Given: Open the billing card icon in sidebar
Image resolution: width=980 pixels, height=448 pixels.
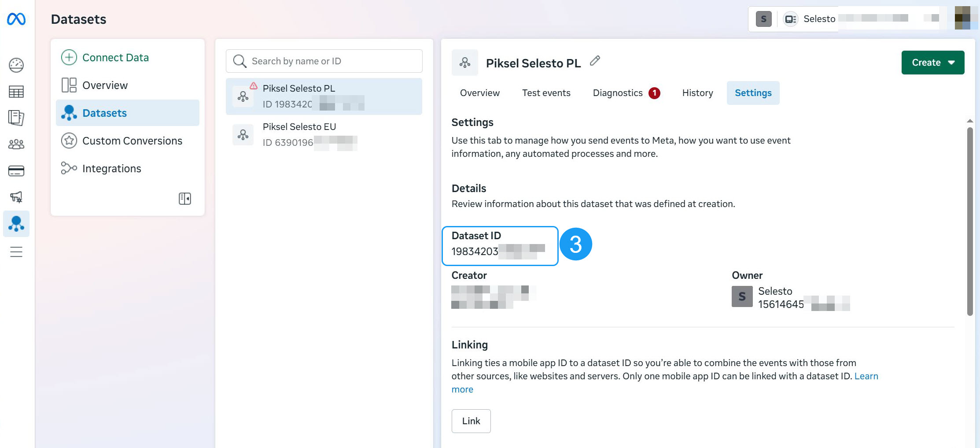Looking at the screenshot, I should pyautogui.click(x=16, y=171).
